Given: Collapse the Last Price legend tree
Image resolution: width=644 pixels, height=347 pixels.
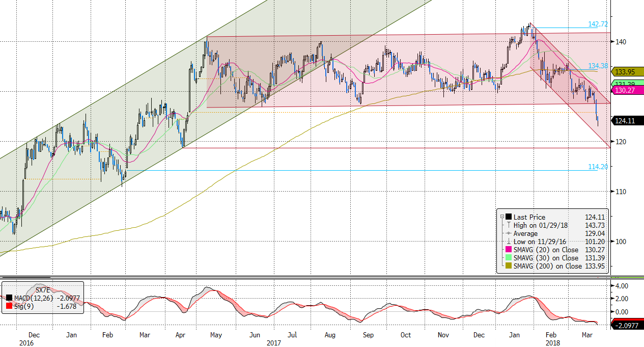Looking at the screenshot, I should 501,217.
